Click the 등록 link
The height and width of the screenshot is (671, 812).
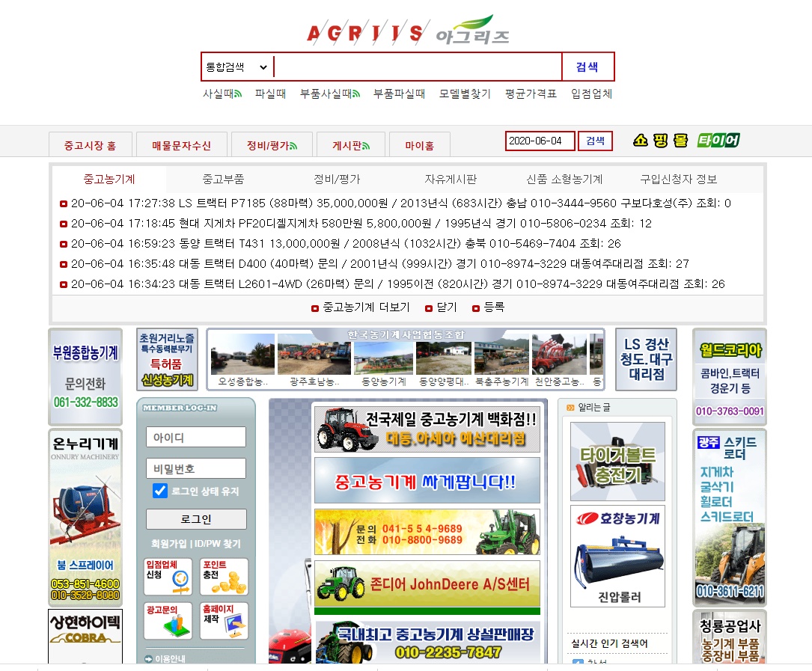pos(494,307)
